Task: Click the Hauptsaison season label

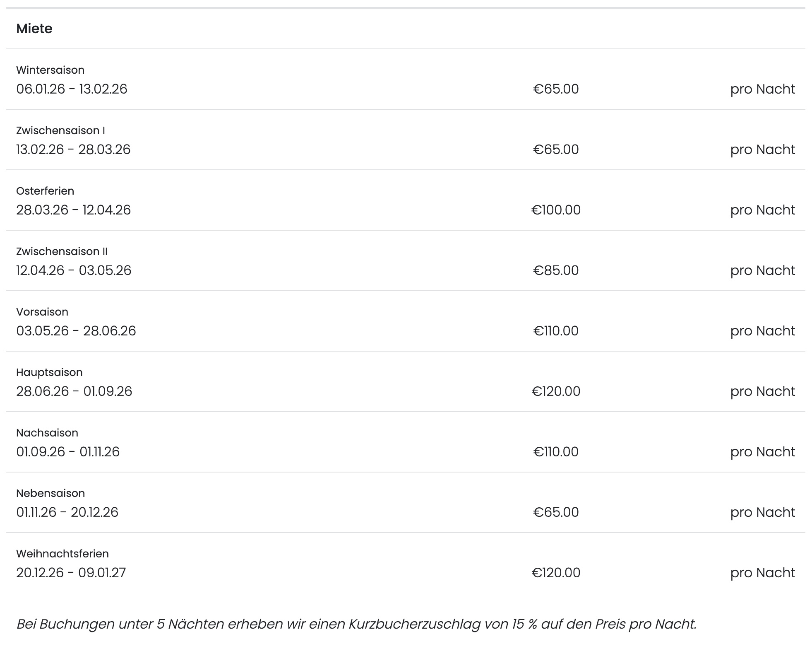Action: (x=49, y=372)
